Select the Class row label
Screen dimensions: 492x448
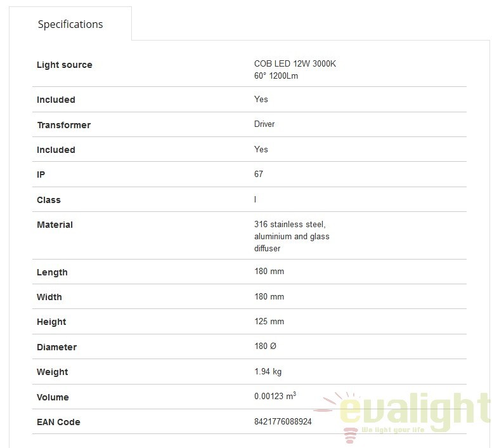[49, 200]
